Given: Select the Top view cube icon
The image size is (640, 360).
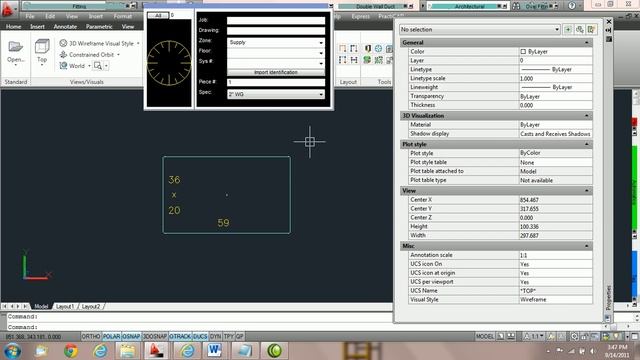Looking at the screenshot, I should coord(42,47).
